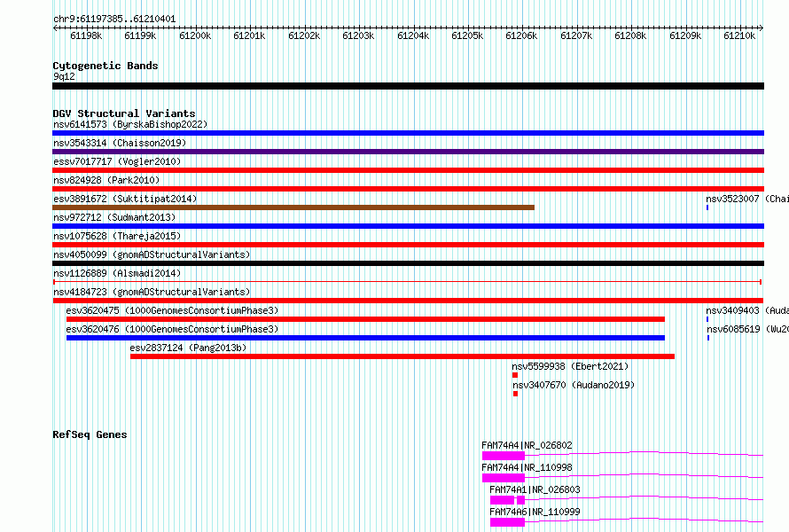Select the nsv3543314 purple variant bar

[408, 152]
